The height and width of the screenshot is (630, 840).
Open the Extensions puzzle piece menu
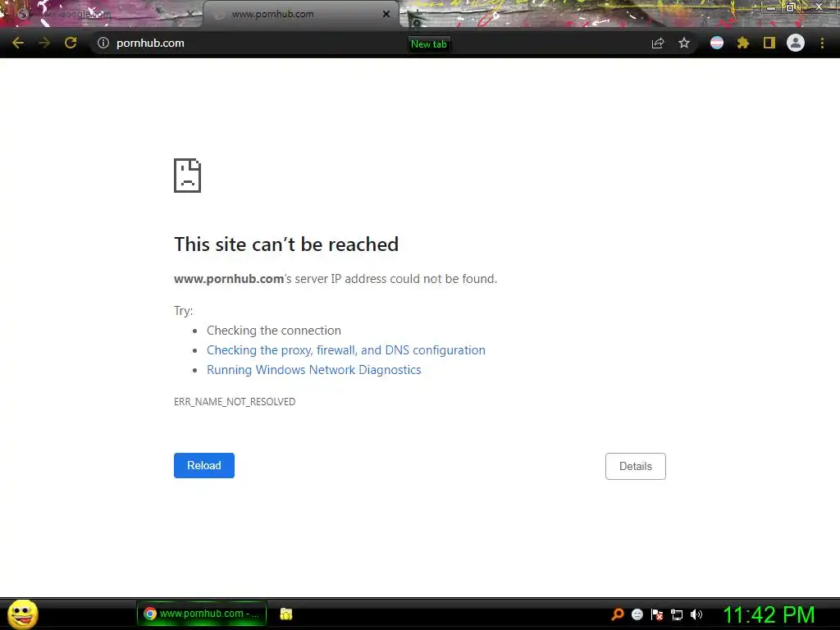[743, 43]
